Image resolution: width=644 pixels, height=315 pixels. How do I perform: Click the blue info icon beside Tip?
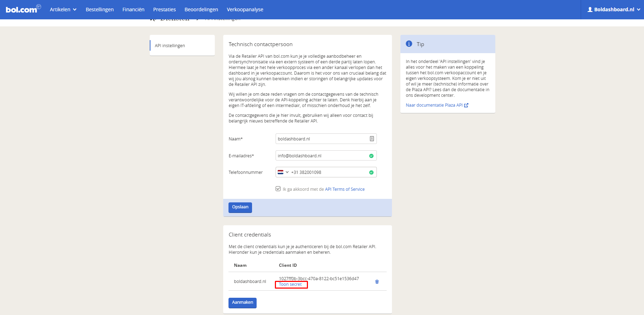click(x=409, y=44)
